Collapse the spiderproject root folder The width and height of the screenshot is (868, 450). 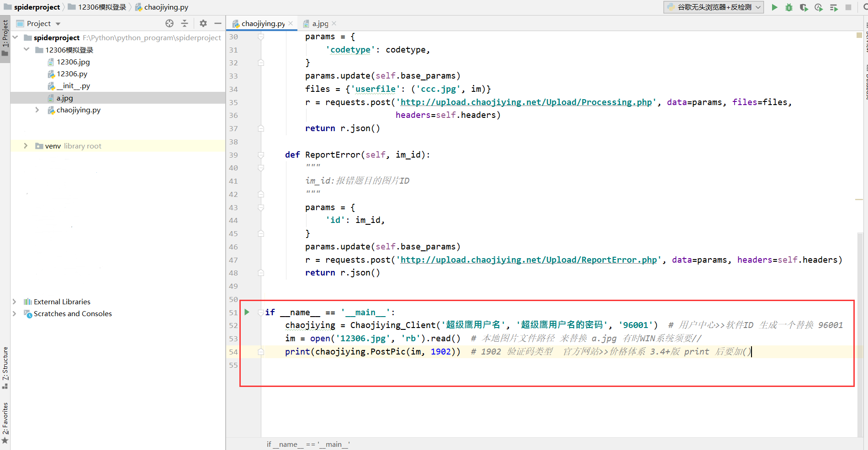click(16, 37)
